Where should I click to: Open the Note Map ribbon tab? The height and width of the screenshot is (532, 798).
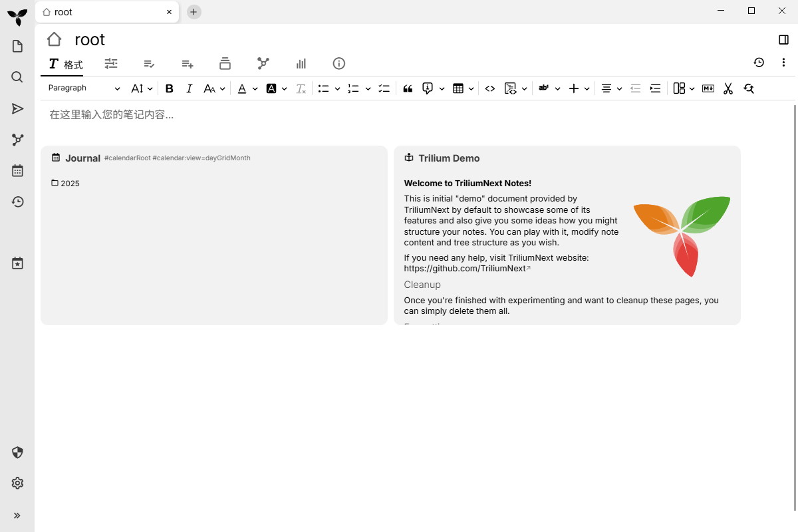click(263, 64)
